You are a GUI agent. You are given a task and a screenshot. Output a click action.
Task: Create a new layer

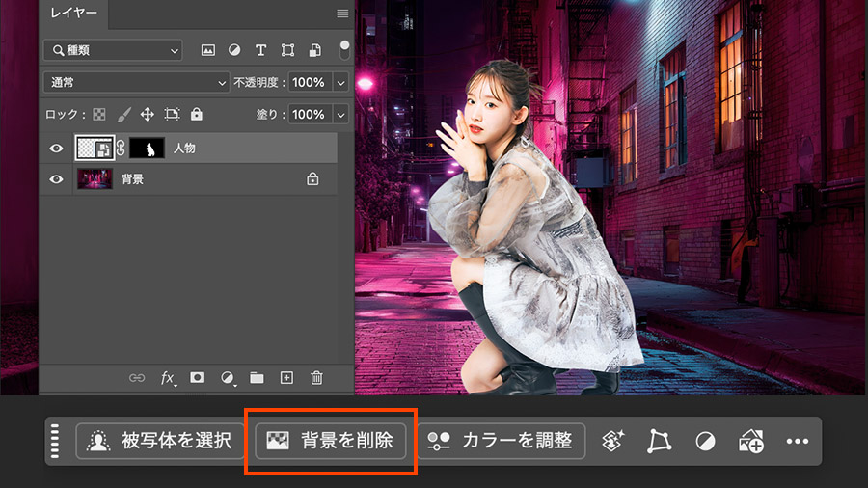tap(286, 378)
